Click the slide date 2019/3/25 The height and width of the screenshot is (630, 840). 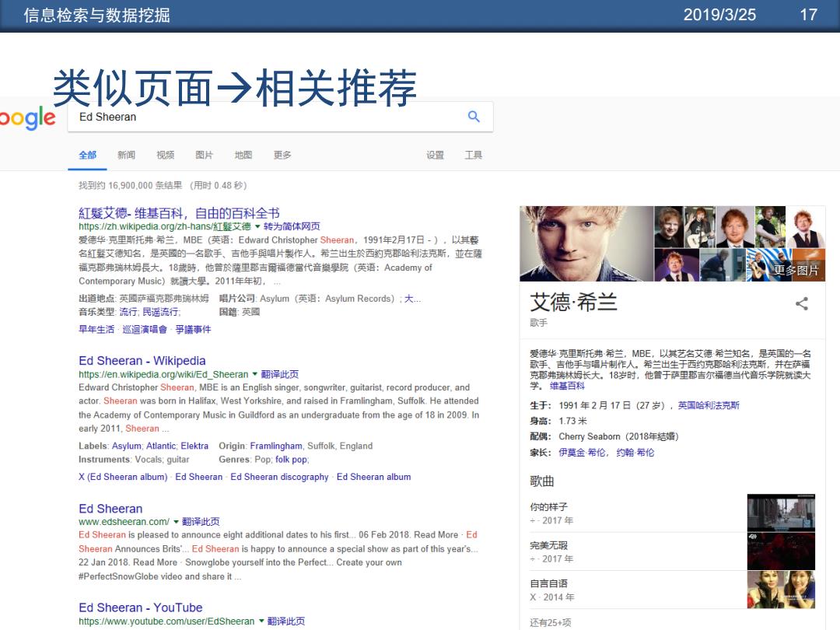(719, 15)
